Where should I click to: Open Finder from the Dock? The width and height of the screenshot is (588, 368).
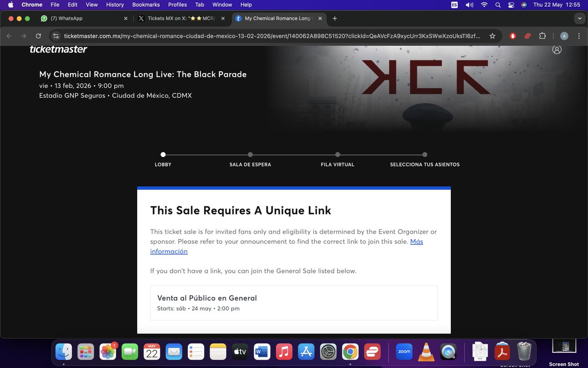64,351
